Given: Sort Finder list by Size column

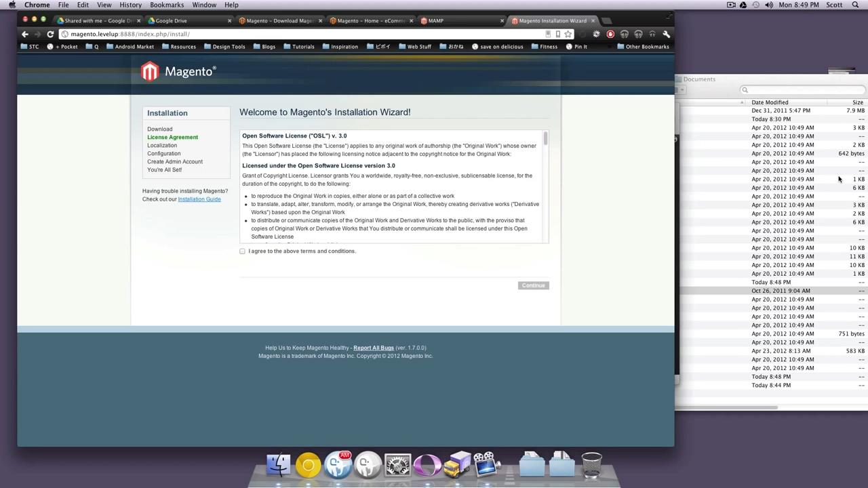Looking at the screenshot, I should point(858,102).
